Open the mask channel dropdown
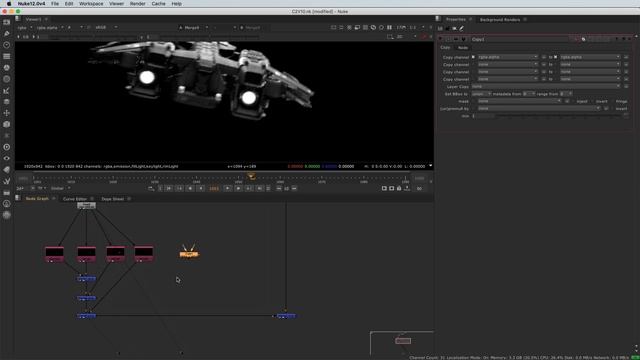 pyautogui.click(x=519, y=101)
